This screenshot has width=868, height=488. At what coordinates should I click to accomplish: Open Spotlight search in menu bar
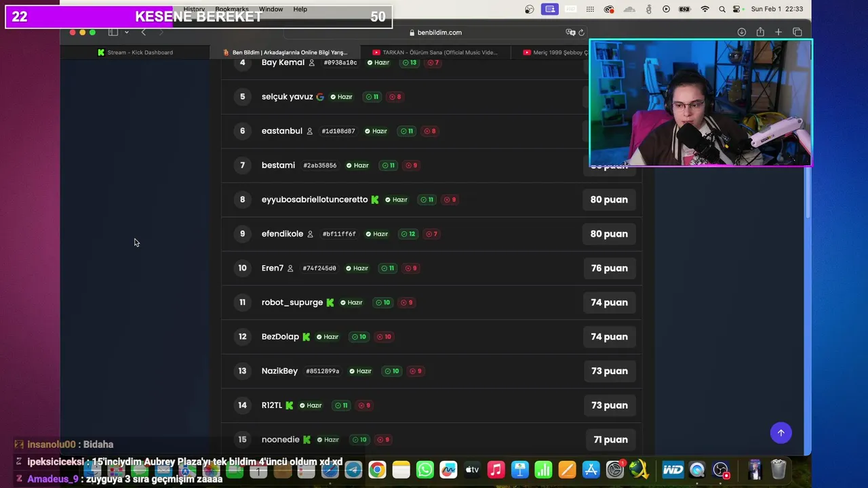[x=722, y=9]
